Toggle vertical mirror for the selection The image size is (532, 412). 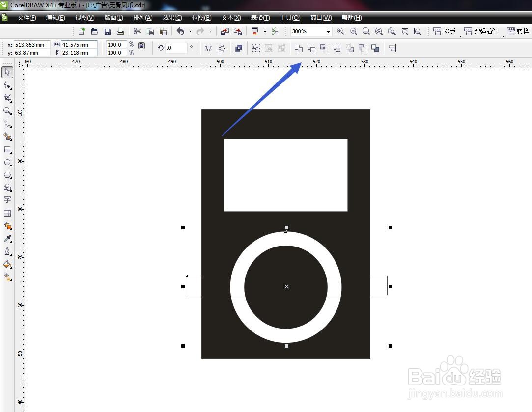click(221, 48)
